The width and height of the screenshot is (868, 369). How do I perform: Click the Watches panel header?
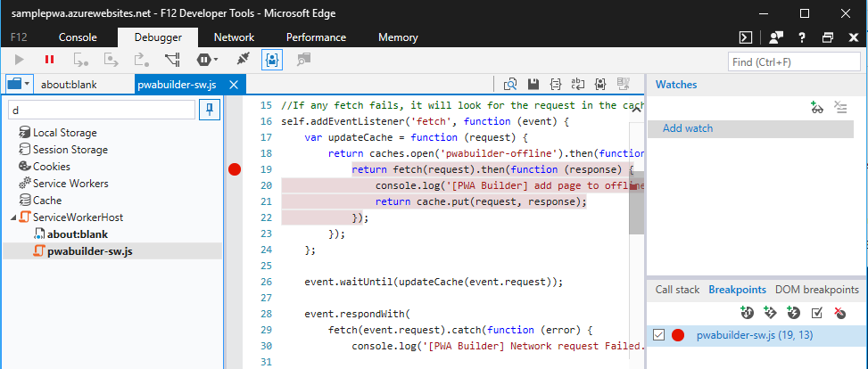tap(676, 85)
